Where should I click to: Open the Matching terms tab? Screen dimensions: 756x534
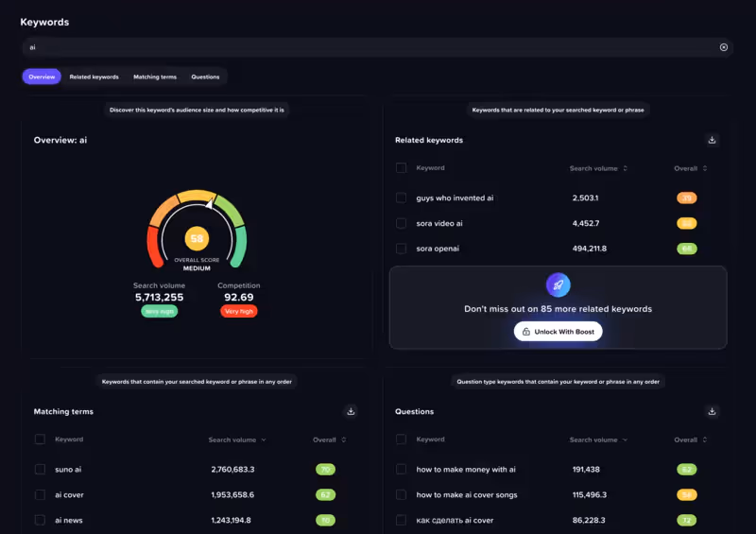[x=155, y=77]
